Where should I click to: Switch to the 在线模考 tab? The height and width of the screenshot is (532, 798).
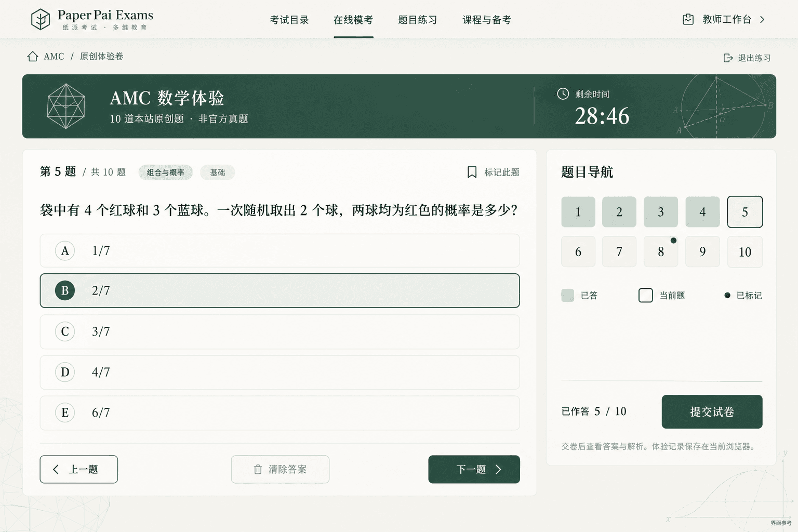353,20
